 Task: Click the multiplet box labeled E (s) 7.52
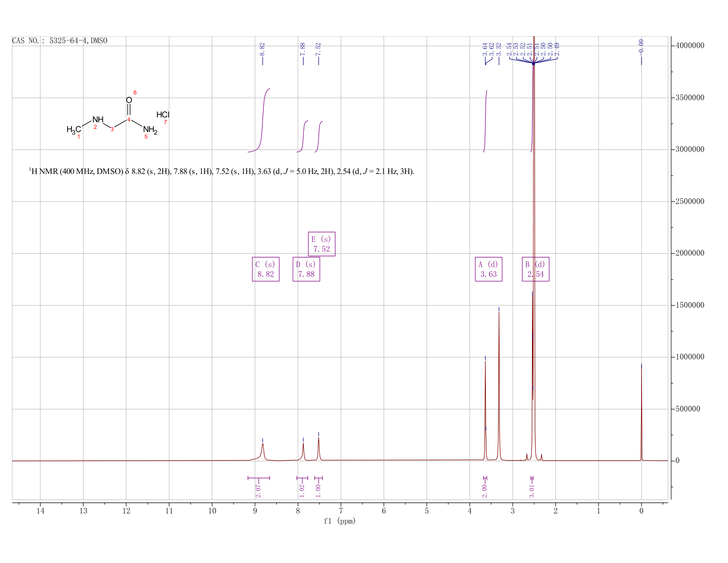pyautogui.click(x=322, y=244)
